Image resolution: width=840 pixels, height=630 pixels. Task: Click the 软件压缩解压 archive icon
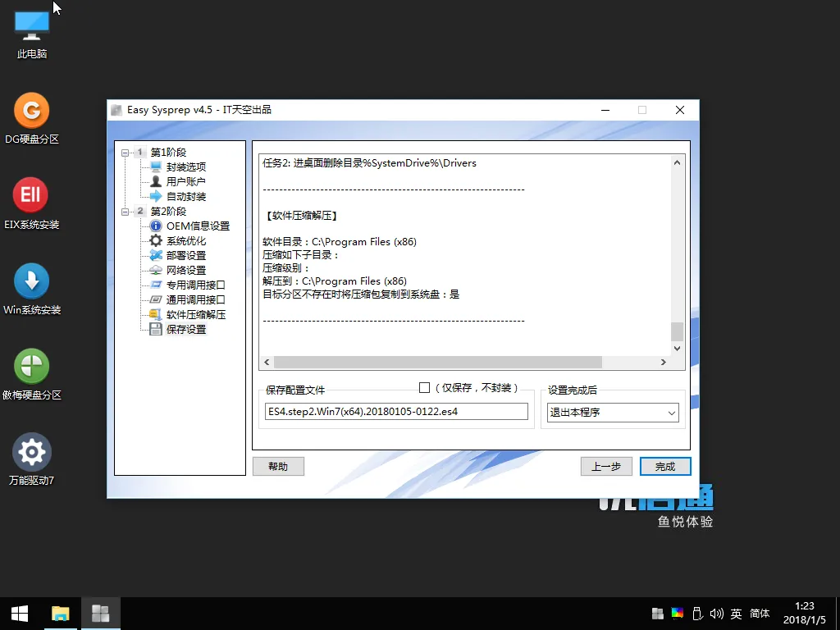pos(156,314)
